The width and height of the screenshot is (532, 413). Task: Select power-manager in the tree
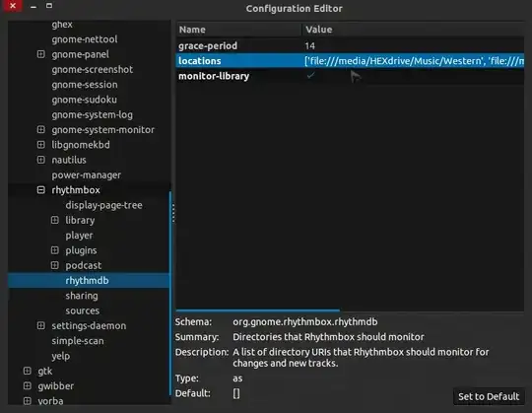coord(86,174)
